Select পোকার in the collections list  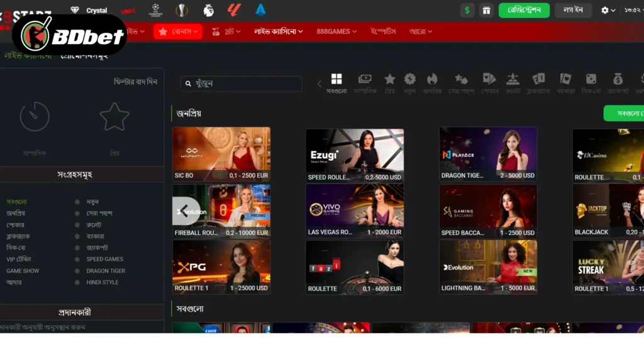15,225
